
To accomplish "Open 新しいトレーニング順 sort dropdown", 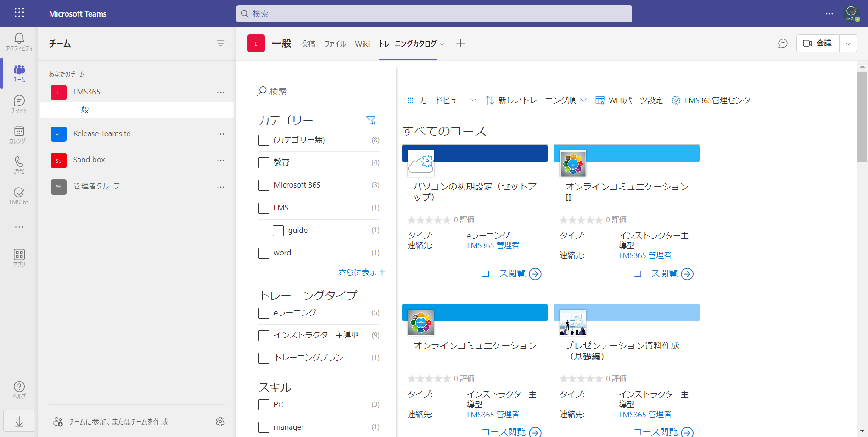I will [x=536, y=100].
